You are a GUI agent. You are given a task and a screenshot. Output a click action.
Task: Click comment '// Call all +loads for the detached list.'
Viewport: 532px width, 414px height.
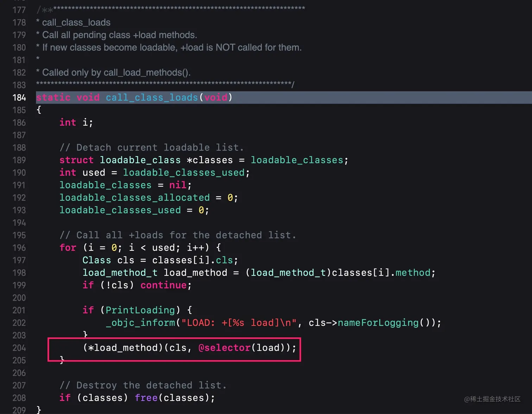tap(178, 235)
